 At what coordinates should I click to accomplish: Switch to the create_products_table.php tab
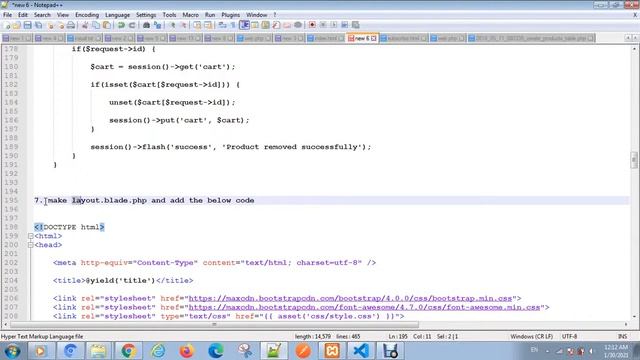tap(531, 38)
